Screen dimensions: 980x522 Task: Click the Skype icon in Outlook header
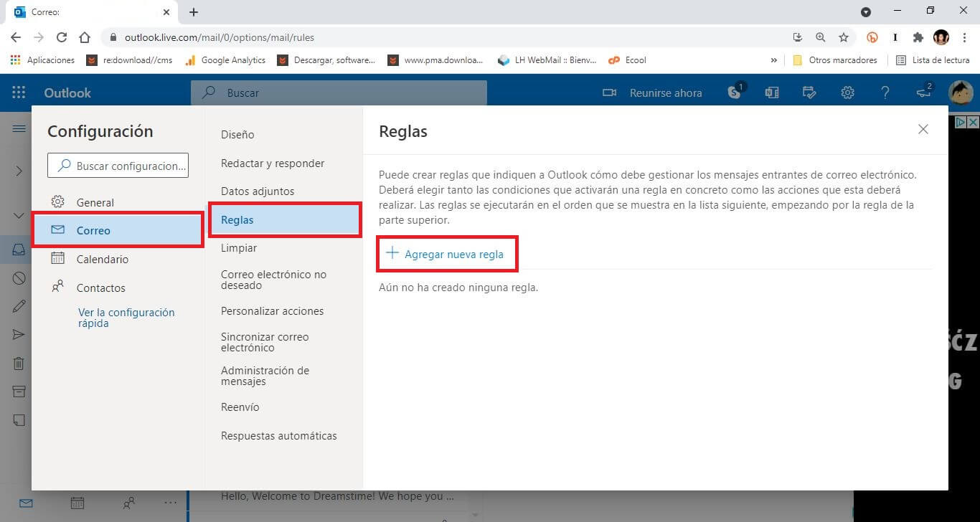734,92
